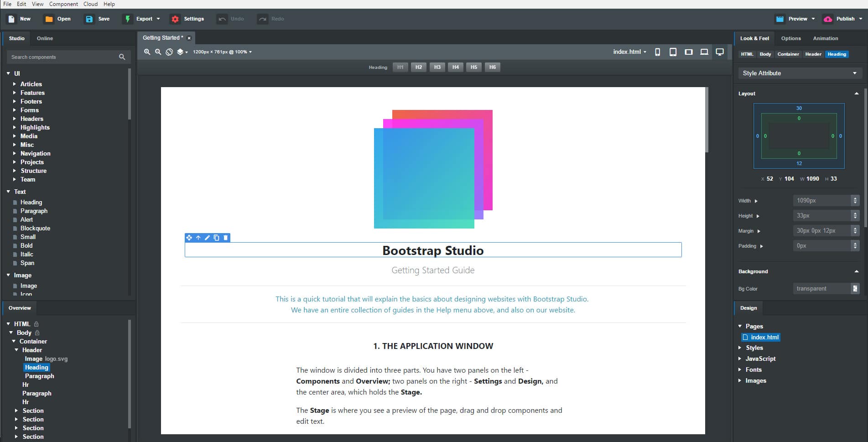868x442 pixels.
Task: Select the Container breadcrumb button
Action: pos(788,54)
